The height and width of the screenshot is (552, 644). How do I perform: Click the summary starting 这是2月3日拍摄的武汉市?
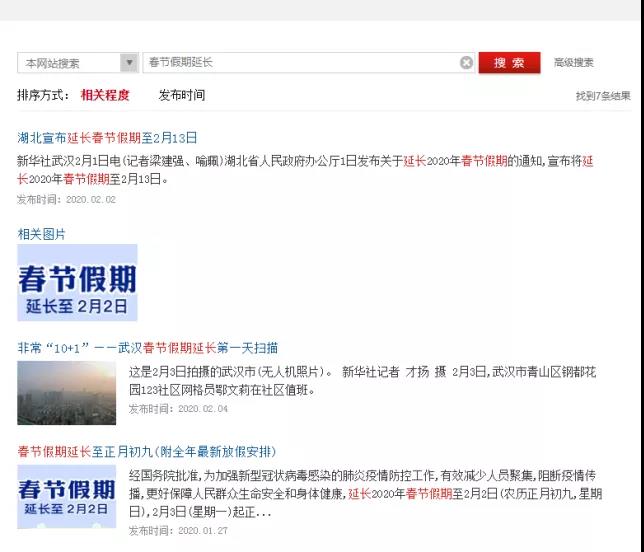(x=362, y=381)
